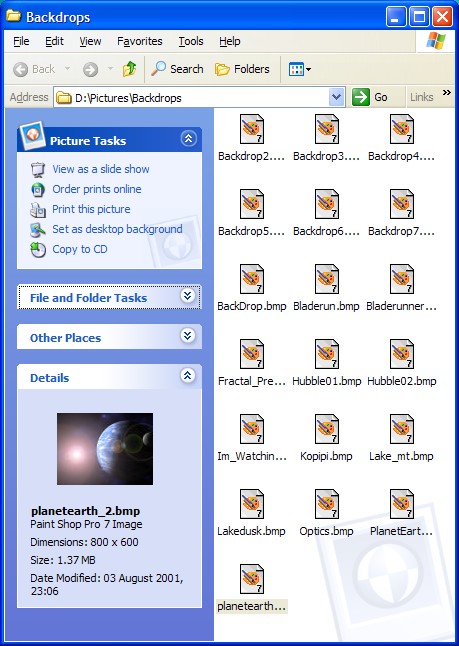Select the Optics.bmp file icon
Screen dimensions: 459x646
click(x=327, y=504)
